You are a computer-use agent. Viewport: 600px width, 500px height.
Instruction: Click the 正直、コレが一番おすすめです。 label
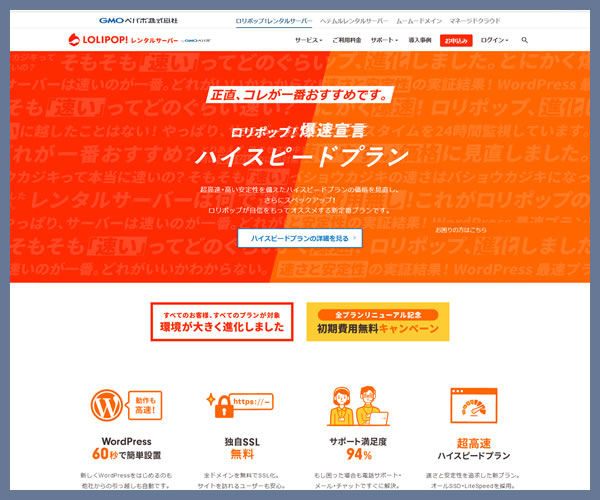coord(300,95)
